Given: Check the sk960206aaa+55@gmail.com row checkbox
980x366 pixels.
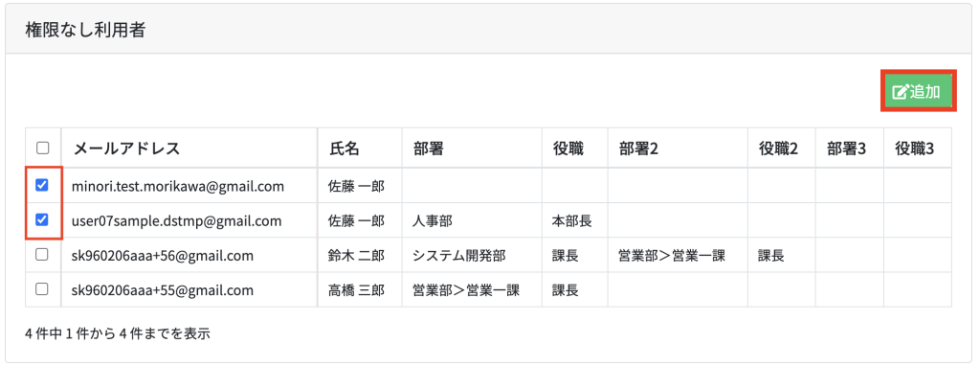Looking at the screenshot, I should 42,289.
